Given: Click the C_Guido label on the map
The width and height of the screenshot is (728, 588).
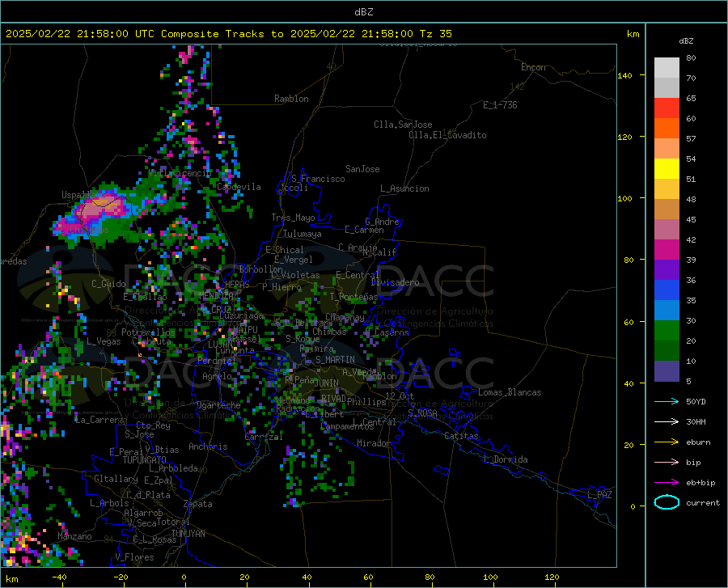Looking at the screenshot, I should click(x=108, y=284).
